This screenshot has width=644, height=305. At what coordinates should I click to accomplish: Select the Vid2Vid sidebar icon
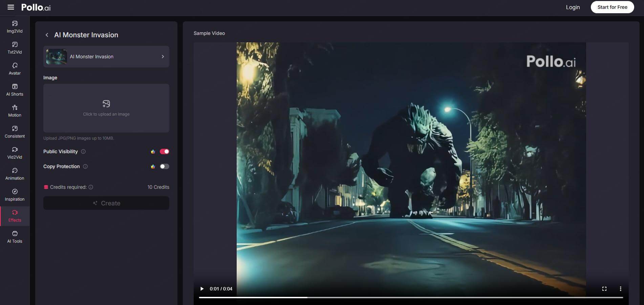[15, 153]
